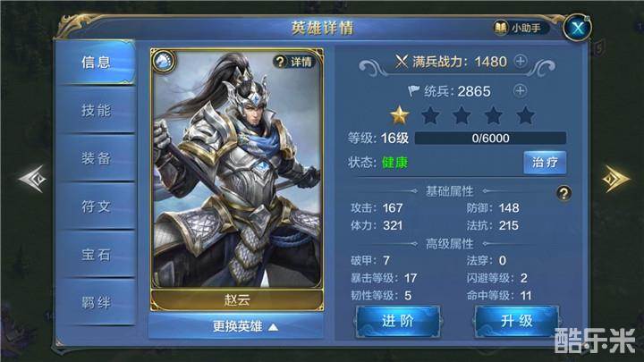Switch to the 技能 tab

(x=96, y=110)
